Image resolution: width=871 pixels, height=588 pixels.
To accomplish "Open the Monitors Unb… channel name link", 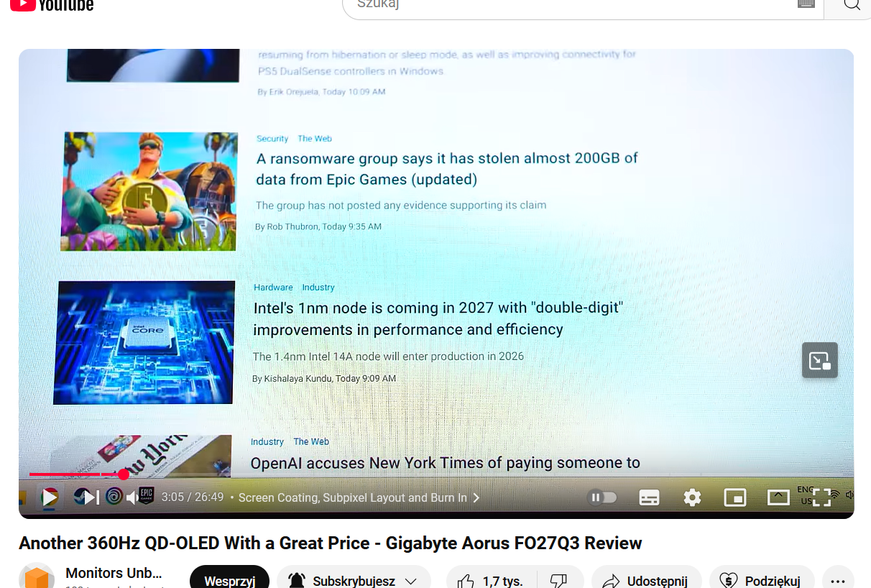I will pos(114,573).
